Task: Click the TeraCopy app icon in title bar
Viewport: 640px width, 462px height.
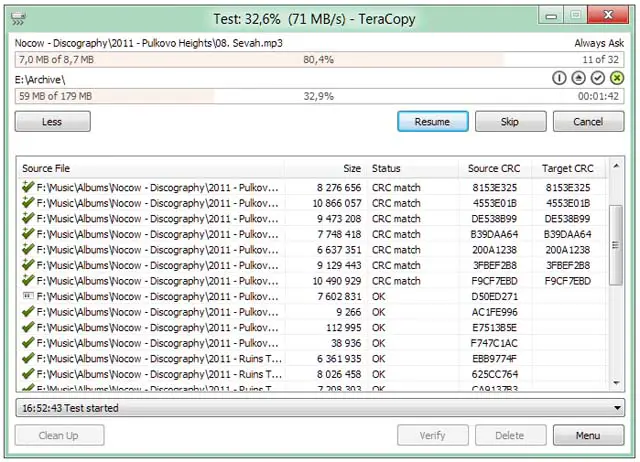Action: coord(18,19)
